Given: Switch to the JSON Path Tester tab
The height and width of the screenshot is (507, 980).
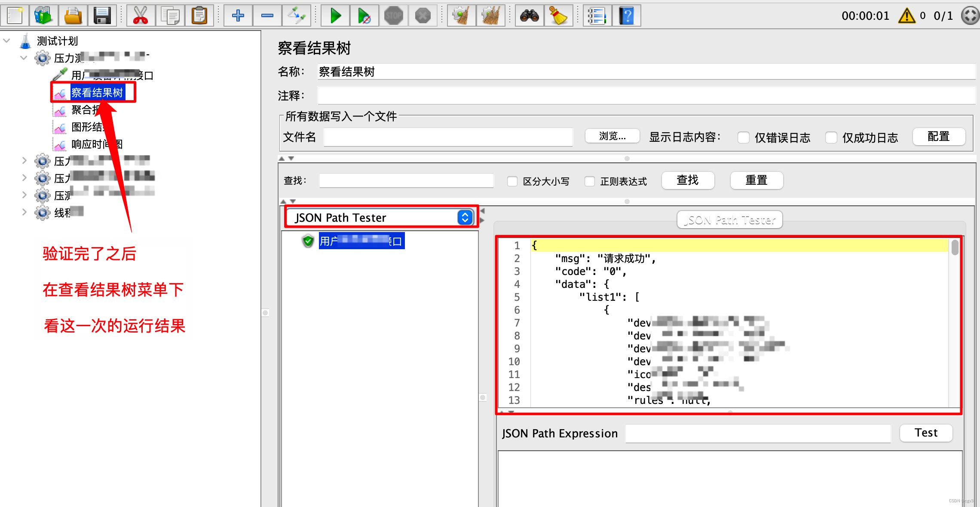Looking at the screenshot, I should (729, 220).
